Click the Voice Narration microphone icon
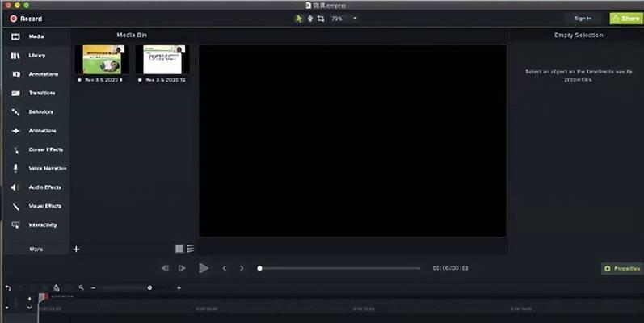Image resolution: width=644 pixels, height=323 pixels. click(15, 168)
